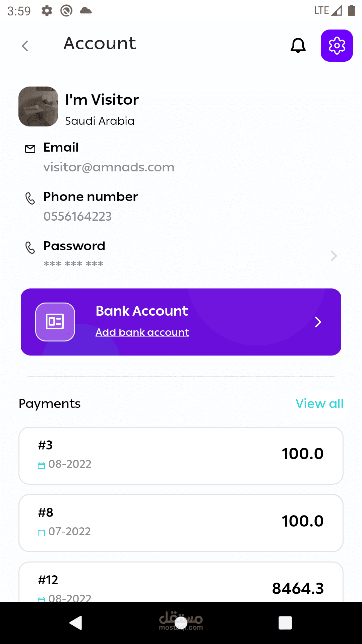This screenshot has height=644, width=362.
Task: View all payments
Action: [319, 404]
